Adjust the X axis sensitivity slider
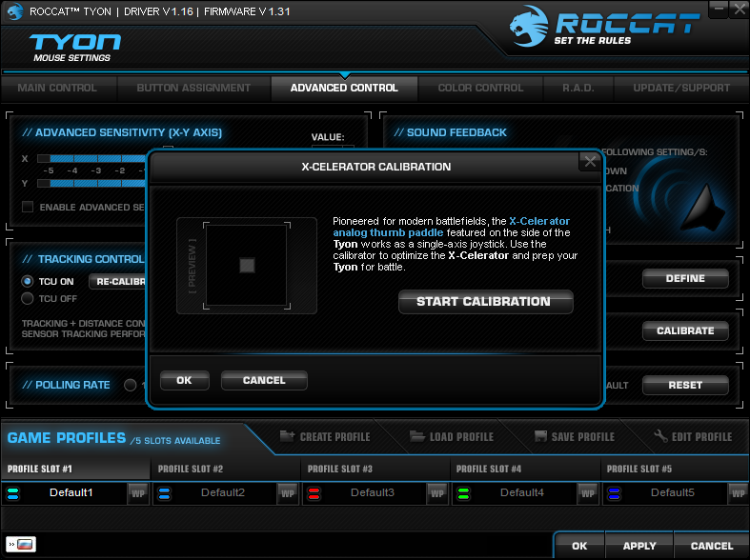The image size is (750, 560). click(91, 158)
